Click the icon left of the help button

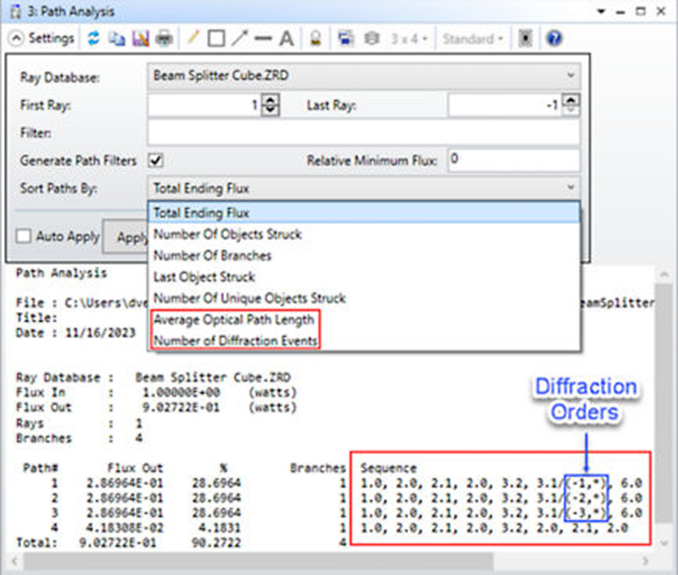pyautogui.click(x=525, y=38)
